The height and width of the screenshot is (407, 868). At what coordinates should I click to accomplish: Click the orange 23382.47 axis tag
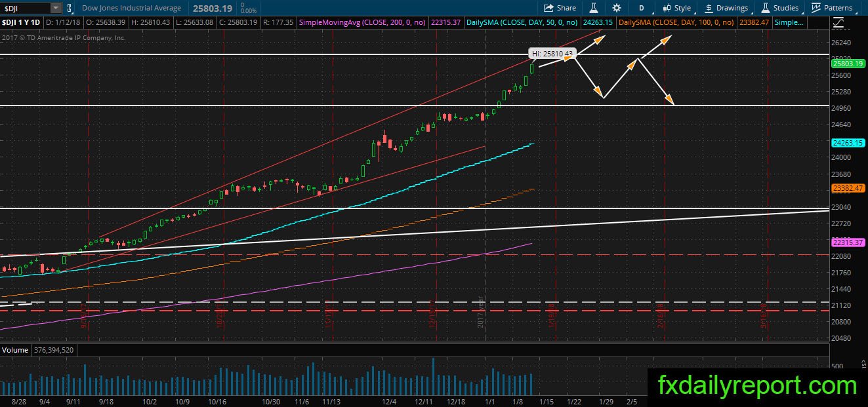click(x=848, y=187)
